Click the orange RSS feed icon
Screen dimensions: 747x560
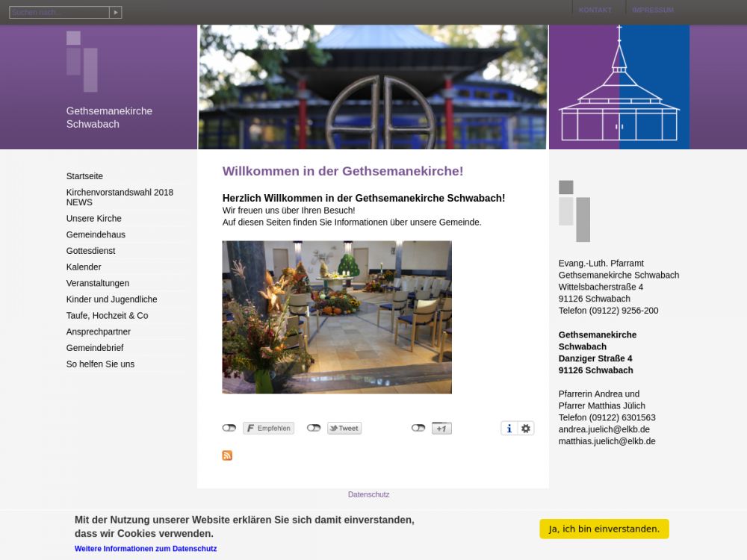227,455
